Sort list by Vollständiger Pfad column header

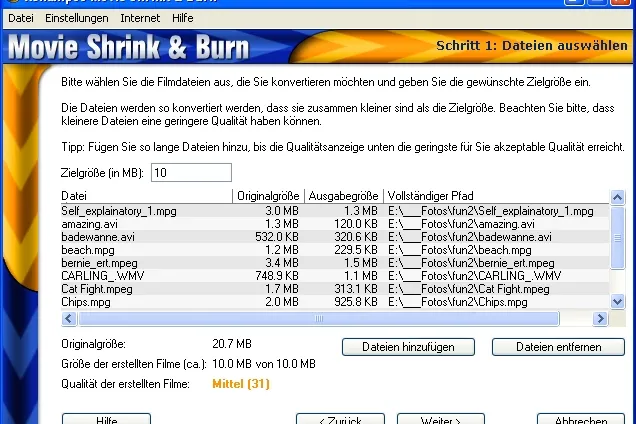tap(496, 196)
